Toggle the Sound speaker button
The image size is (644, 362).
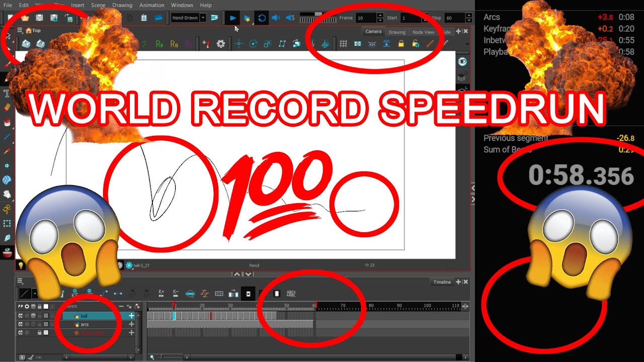pos(276,18)
